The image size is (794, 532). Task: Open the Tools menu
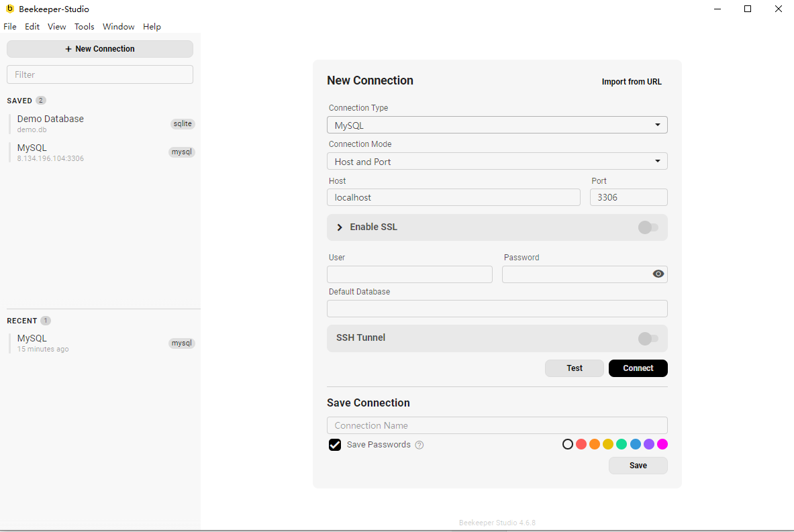[84, 27]
